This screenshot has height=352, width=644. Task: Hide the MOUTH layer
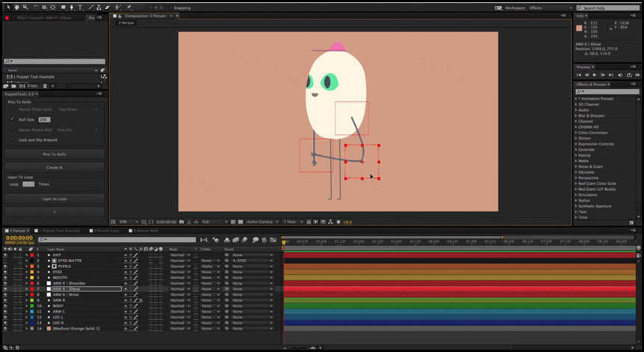pos(5,278)
